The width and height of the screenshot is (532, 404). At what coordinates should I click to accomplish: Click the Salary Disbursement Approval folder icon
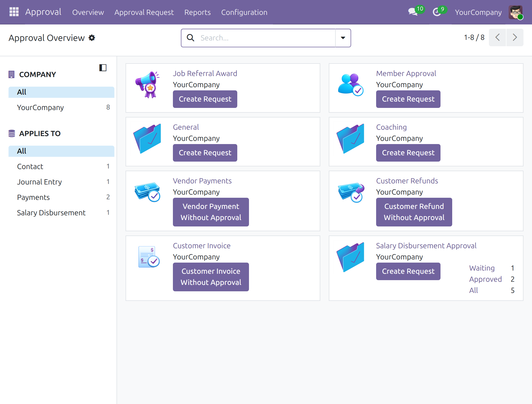click(x=351, y=257)
